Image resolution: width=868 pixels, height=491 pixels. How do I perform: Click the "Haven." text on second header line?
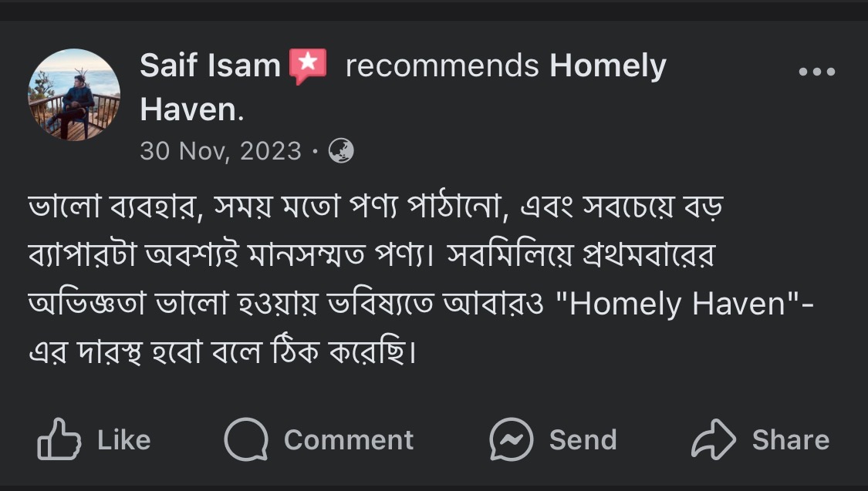[x=192, y=109]
